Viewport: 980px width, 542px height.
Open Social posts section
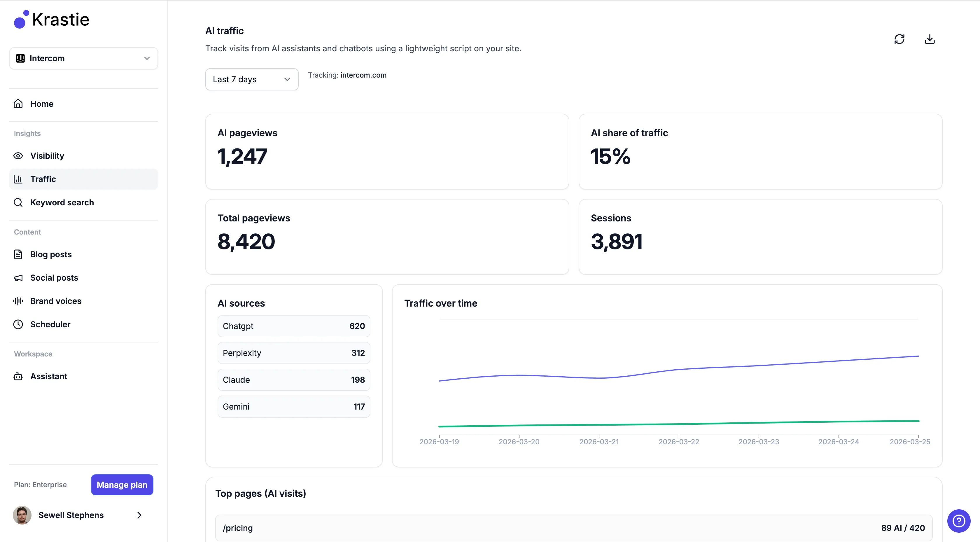tap(84, 278)
